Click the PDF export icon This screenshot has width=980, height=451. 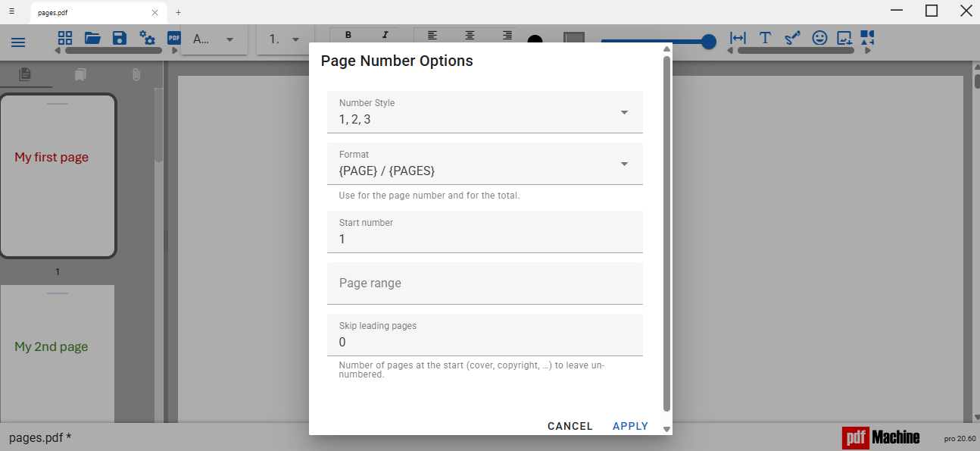click(173, 38)
